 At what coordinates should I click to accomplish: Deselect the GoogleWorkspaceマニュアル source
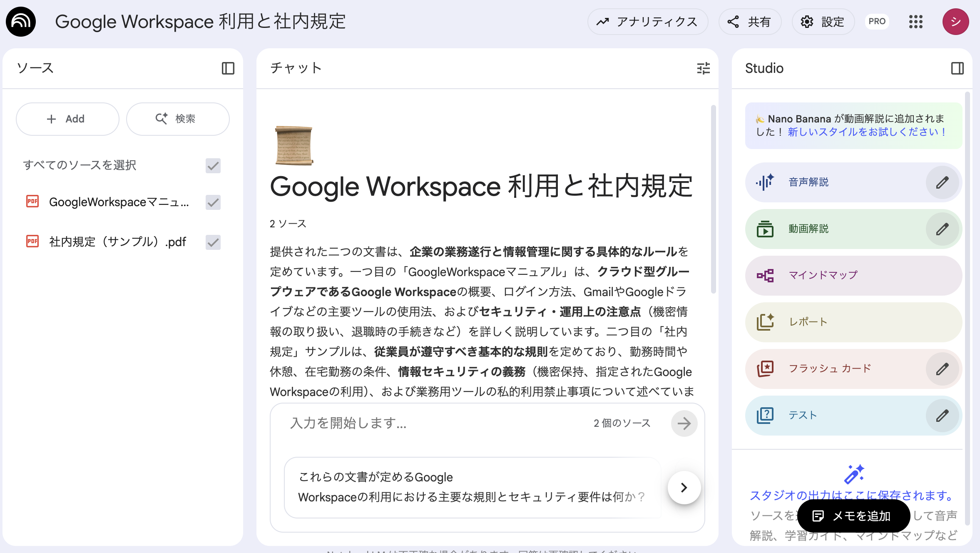pyautogui.click(x=213, y=203)
